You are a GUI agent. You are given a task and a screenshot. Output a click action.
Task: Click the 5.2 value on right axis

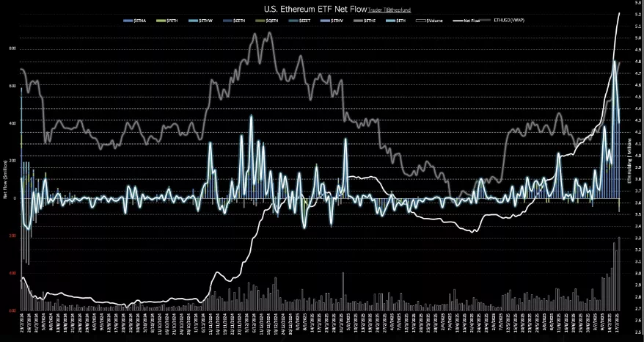638,15
